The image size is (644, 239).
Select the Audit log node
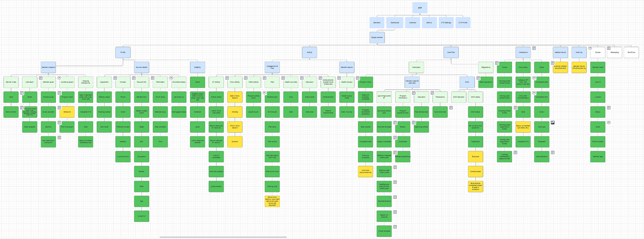[579, 53]
